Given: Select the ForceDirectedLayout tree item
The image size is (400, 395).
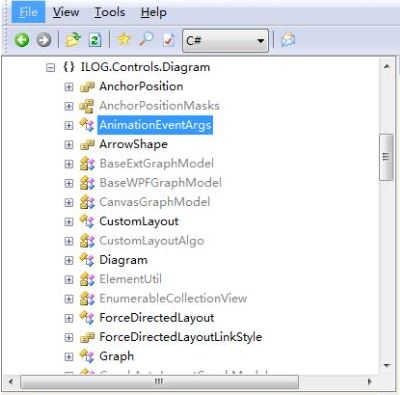Looking at the screenshot, I should coord(157,318).
